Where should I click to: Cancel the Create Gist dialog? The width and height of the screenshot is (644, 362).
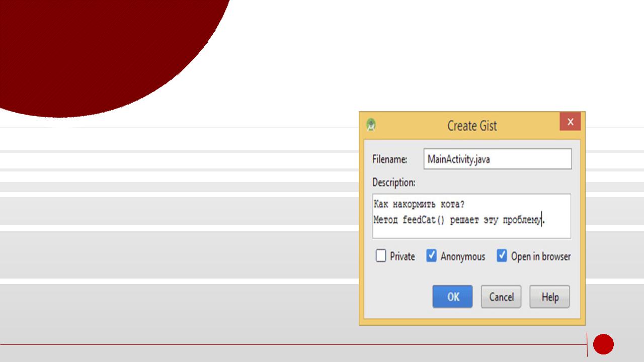(x=501, y=297)
